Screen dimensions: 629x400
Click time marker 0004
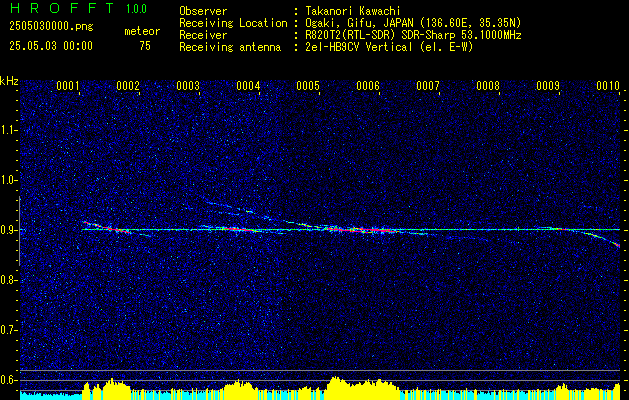click(x=248, y=86)
